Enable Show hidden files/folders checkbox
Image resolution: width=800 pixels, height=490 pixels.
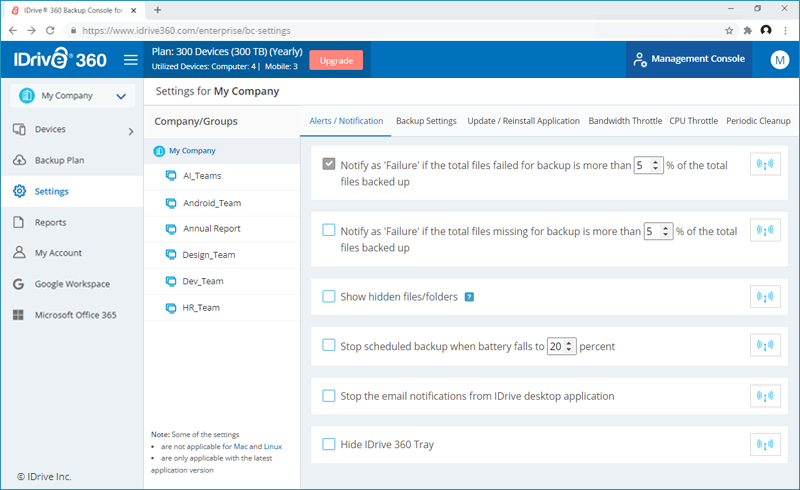[329, 297]
